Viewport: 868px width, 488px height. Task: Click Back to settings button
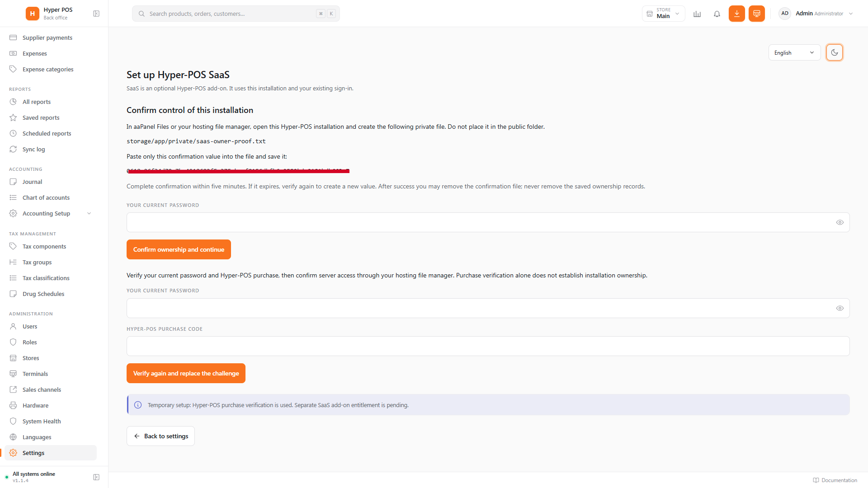160,436
